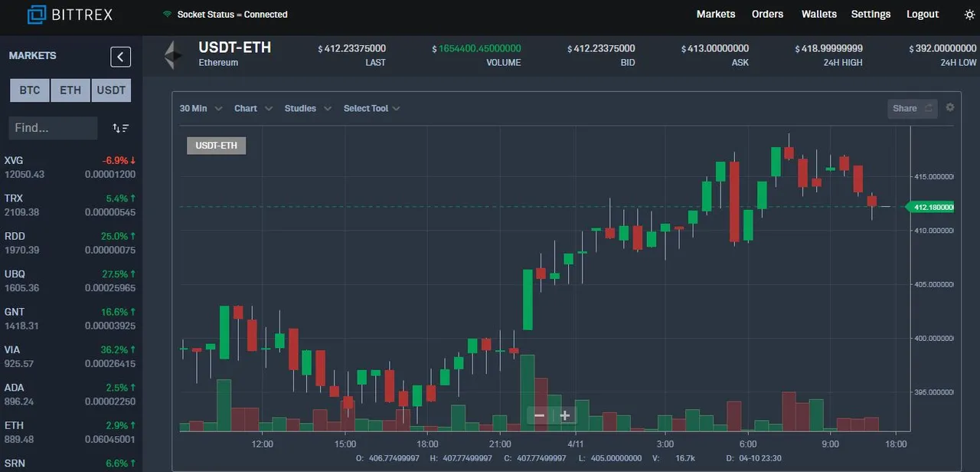The height and width of the screenshot is (472, 980).
Task: Open the Wallets menu
Action: [819, 14]
